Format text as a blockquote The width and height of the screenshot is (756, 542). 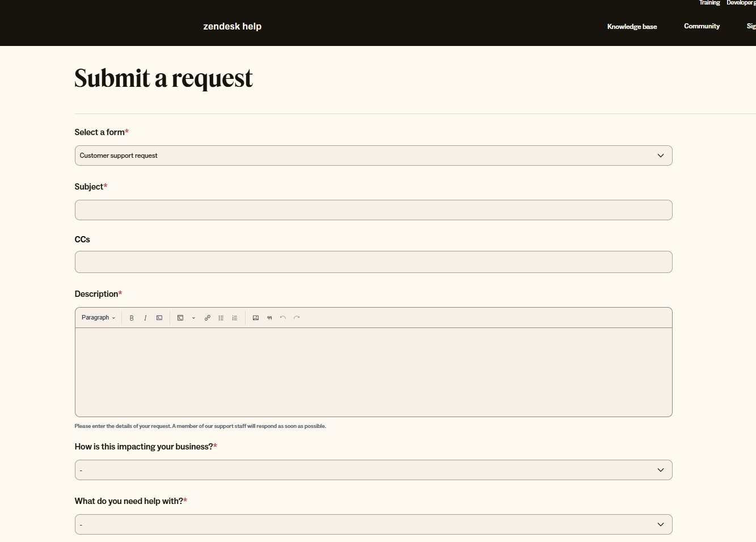coord(269,317)
